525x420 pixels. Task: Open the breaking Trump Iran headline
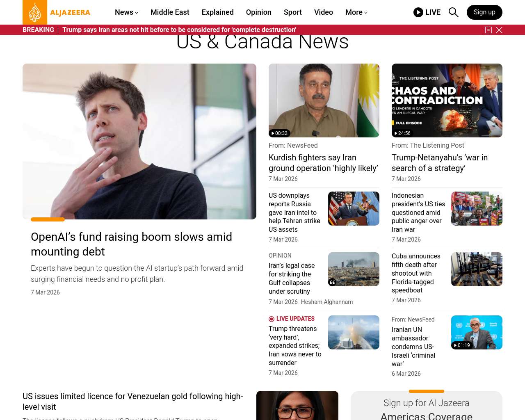[x=179, y=30]
